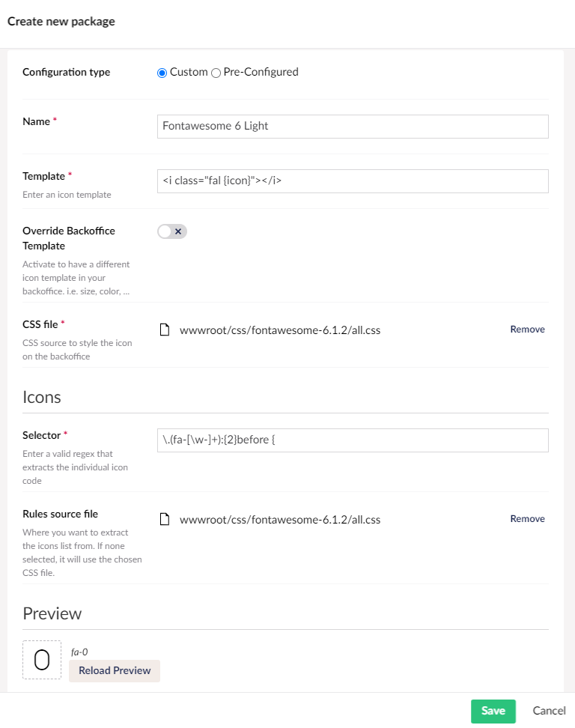Image resolution: width=575 pixels, height=728 pixels.
Task: Enable the Override Backoffice Template toggle
Action: click(171, 231)
